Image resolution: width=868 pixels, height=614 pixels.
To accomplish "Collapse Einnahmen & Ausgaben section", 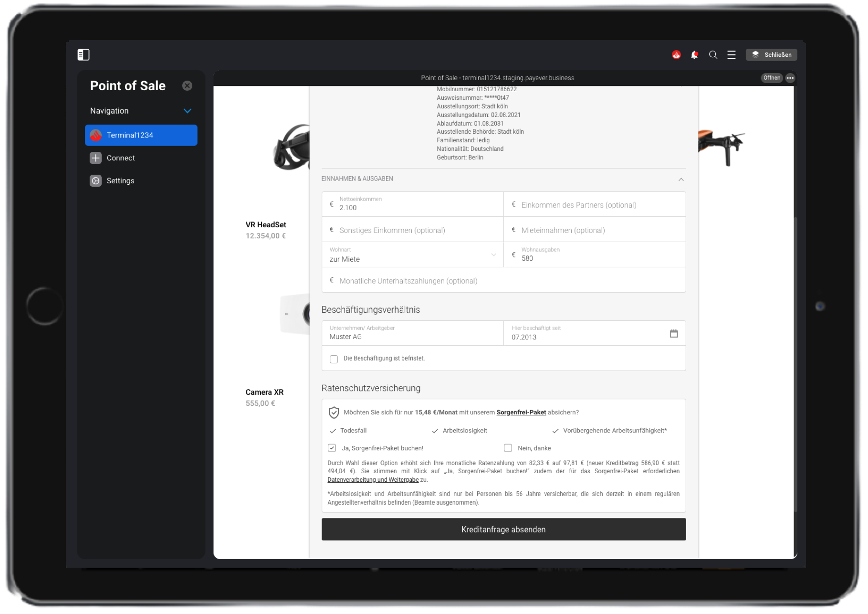I will tap(681, 180).
